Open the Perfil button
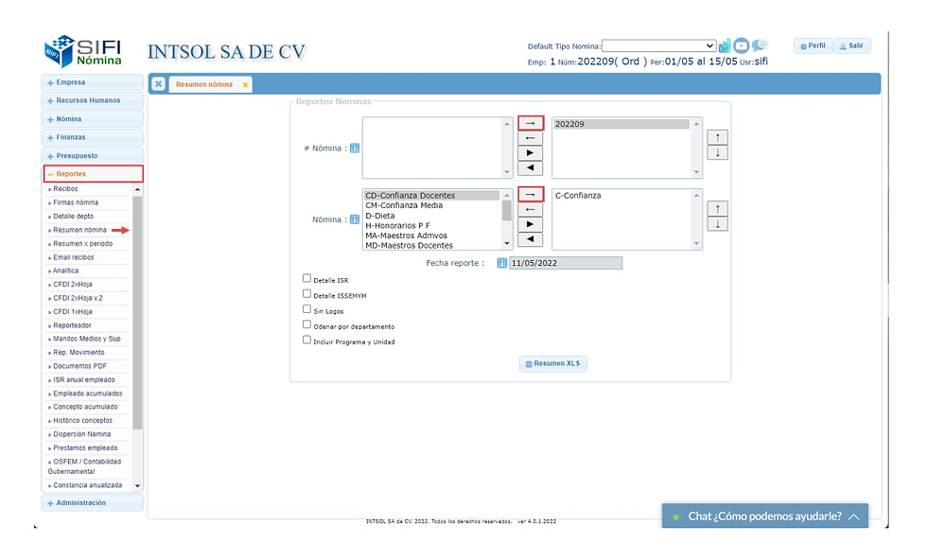The width and height of the screenshot is (927, 560). (813, 45)
